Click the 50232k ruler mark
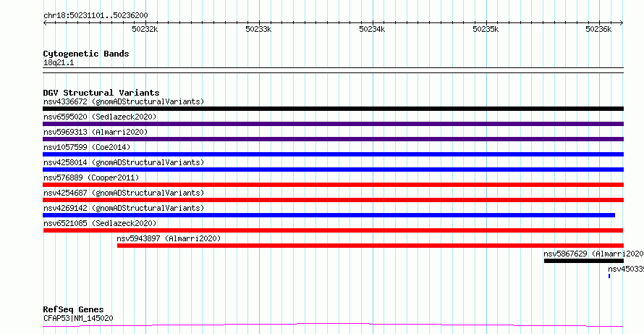This screenshot has width=644, height=334. coord(145,29)
